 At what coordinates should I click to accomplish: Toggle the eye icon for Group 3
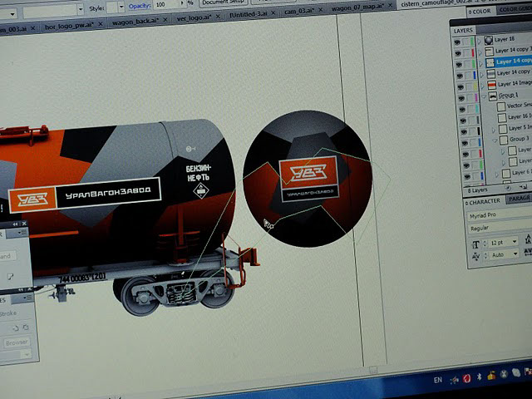465,143
